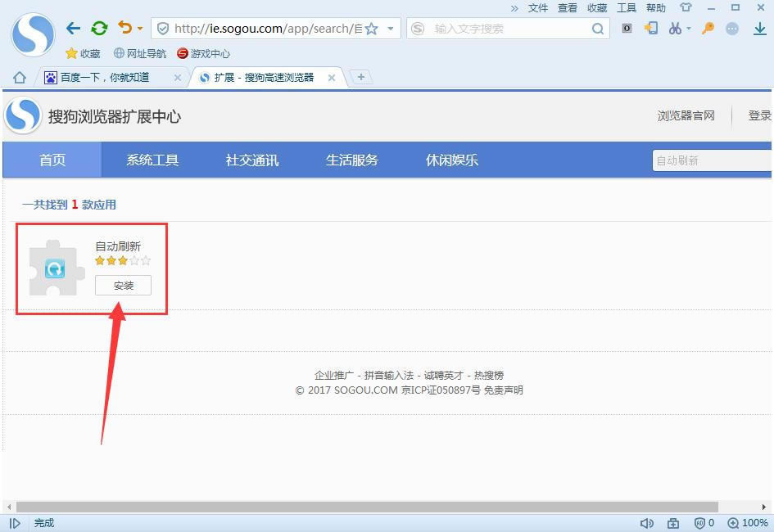This screenshot has width=774, height=532.
Task: Open the 收藏 menu in menu bar
Action: (597, 8)
